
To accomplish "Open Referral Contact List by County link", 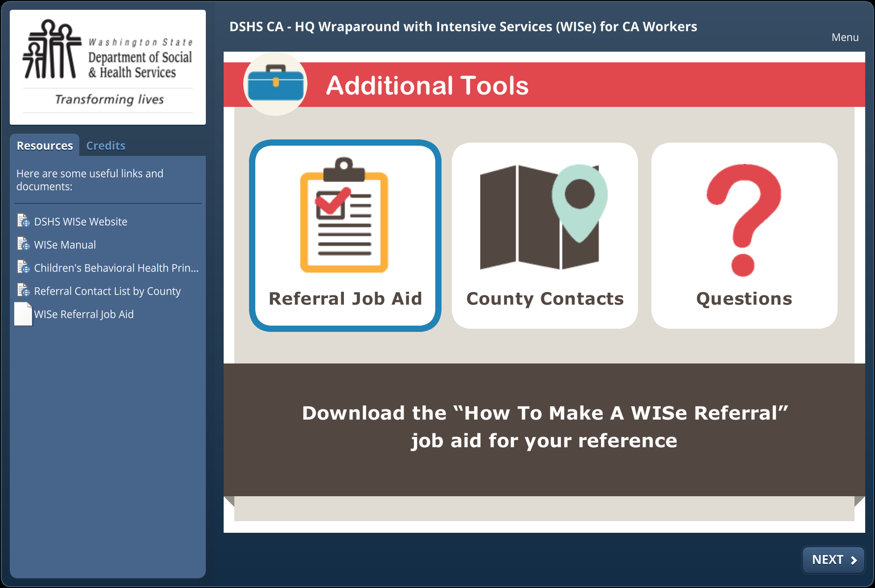I will pos(107,291).
